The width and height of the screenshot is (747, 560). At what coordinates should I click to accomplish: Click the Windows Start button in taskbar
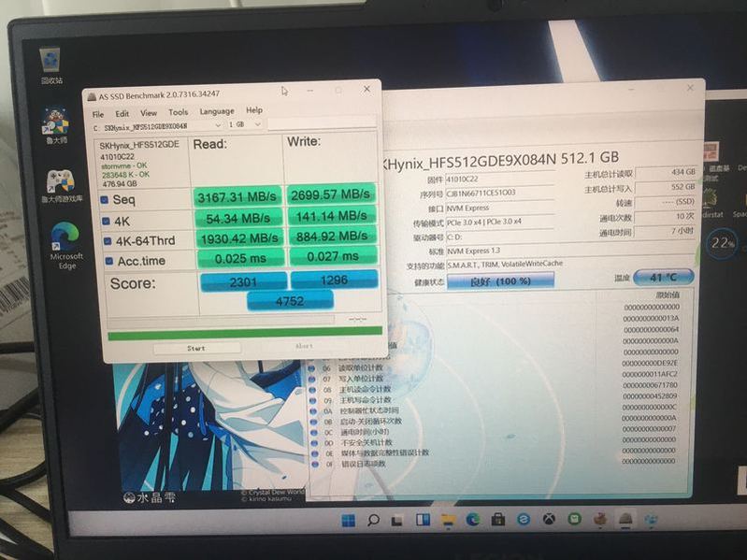point(349,519)
